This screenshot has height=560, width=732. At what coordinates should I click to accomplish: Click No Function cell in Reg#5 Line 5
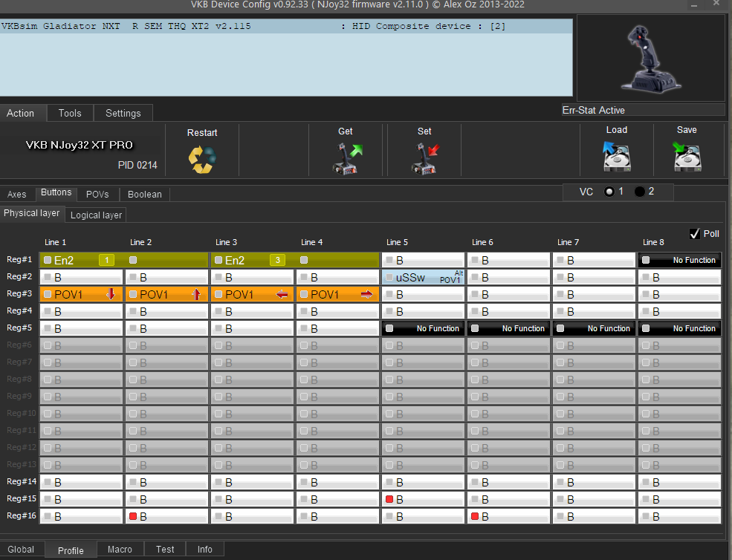tap(423, 328)
